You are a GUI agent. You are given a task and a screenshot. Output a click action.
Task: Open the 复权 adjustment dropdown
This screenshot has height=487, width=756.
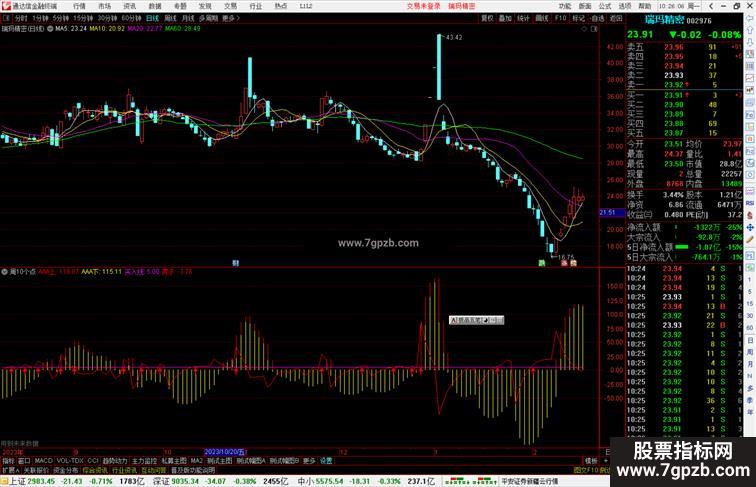[x=487, y=18]
